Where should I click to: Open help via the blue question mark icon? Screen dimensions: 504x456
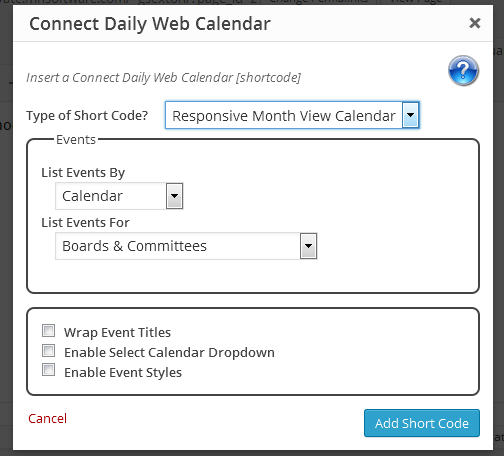click(463, 71)
